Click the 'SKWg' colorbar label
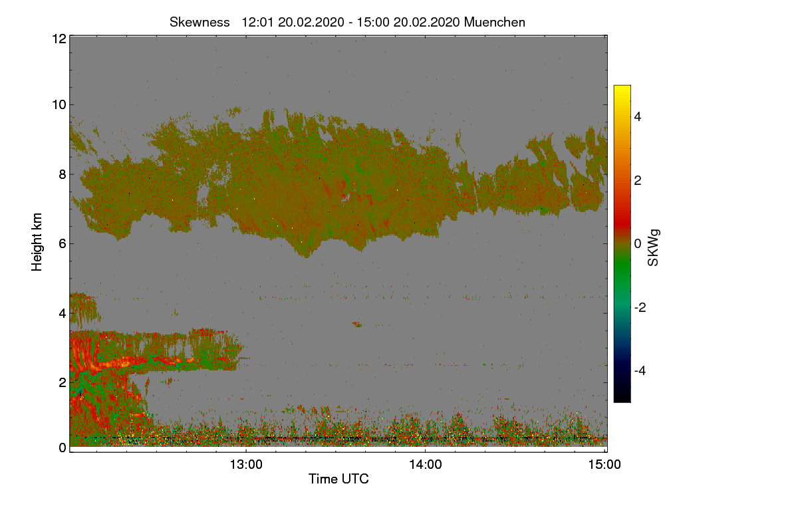 (x=654, y=248)
